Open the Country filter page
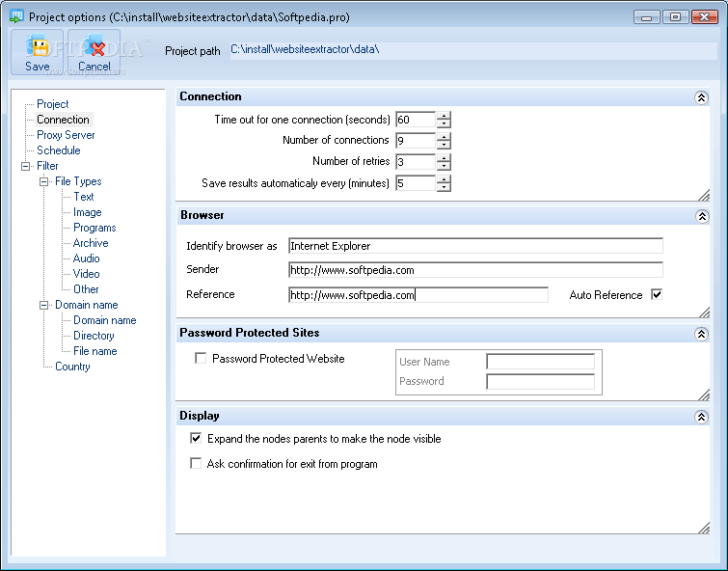This screenshot has height=571, width=728. (72, 367)
